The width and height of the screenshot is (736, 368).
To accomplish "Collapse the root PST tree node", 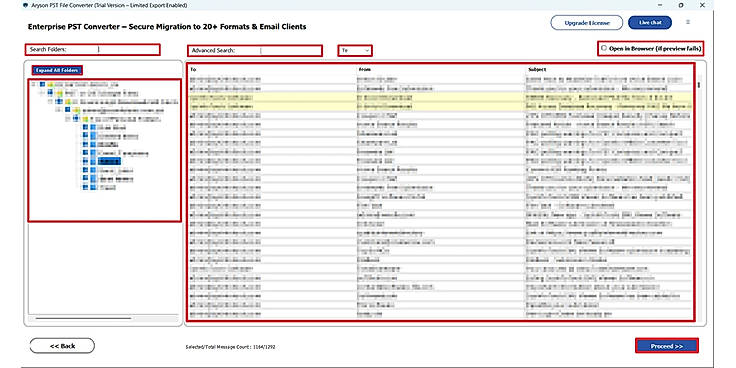I will click(x=33, y=85).
